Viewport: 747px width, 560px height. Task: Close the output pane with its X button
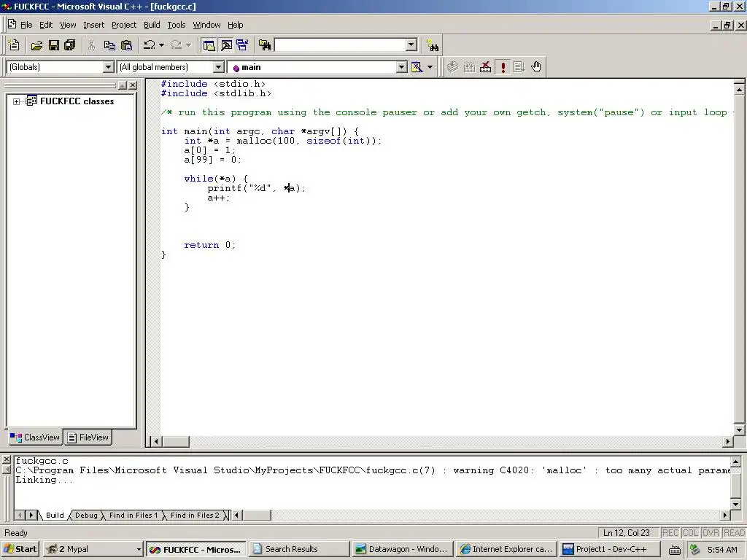click(x=6, y=460)
